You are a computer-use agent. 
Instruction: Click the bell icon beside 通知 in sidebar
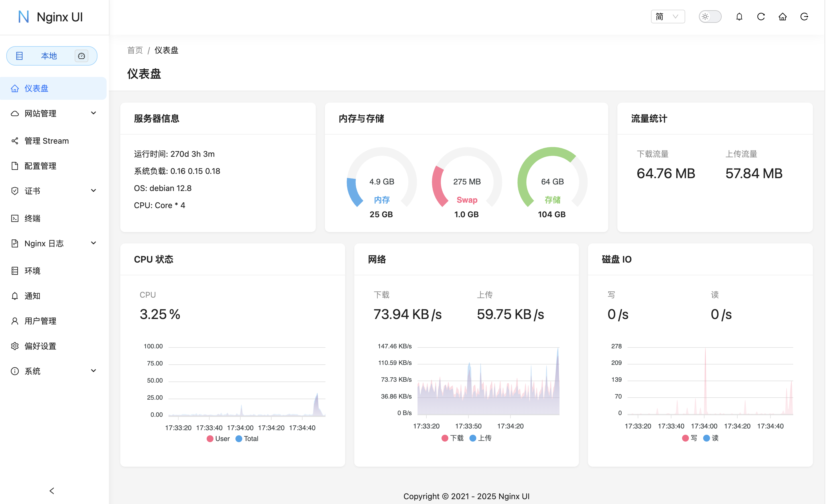pos(15,296)
